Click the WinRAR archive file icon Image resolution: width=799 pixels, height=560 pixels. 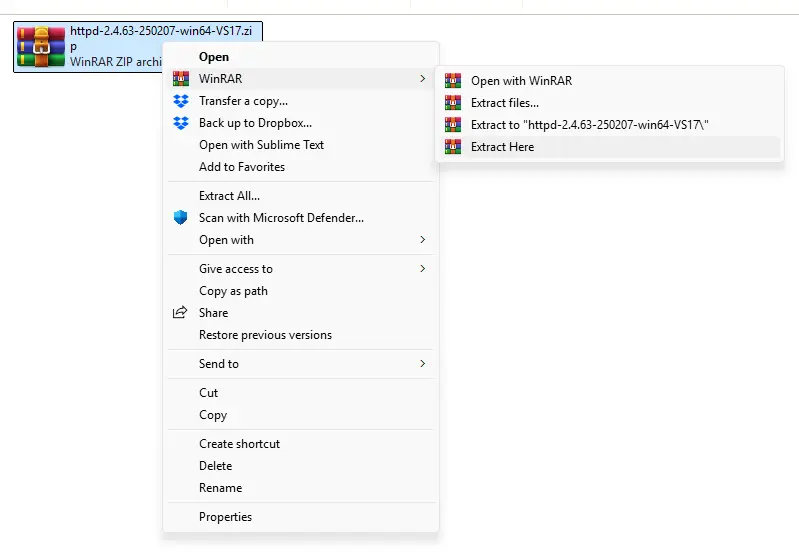41,47
